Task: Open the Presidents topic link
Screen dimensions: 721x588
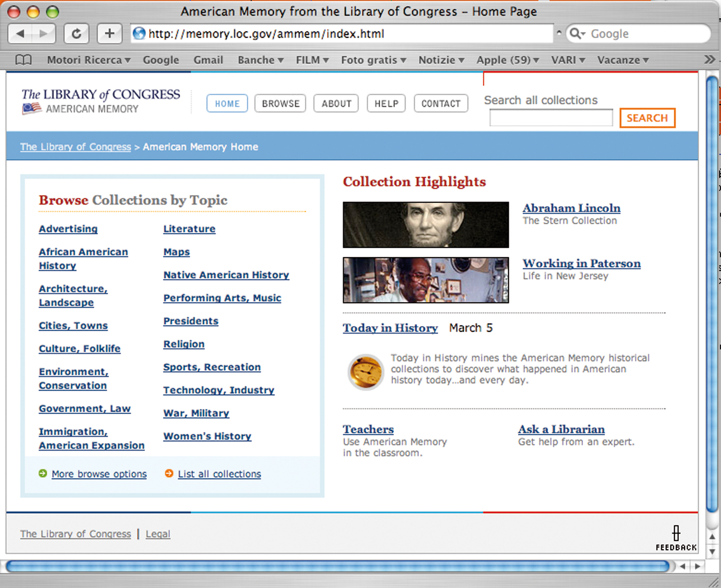Action: (x=191, y=321)
